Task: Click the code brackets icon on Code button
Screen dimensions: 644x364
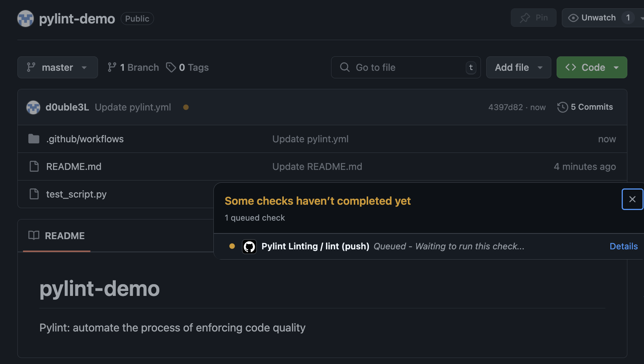Action: click(571, 67)
